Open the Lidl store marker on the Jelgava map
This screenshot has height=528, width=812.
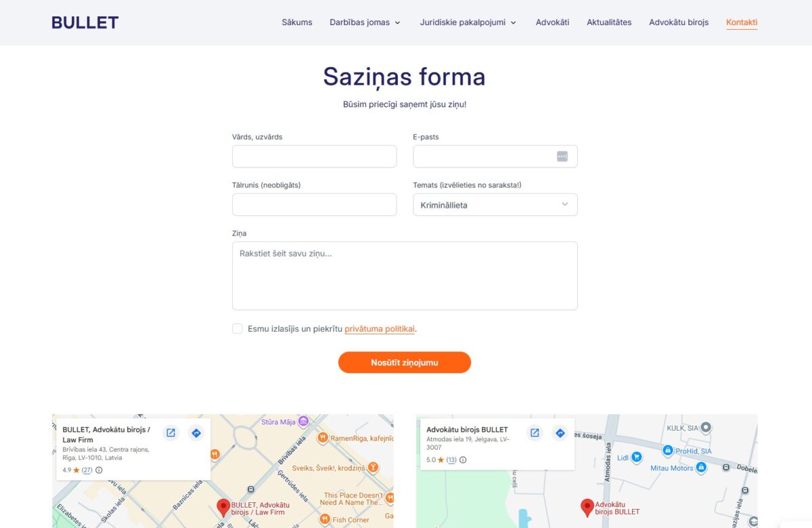[635, 457]
